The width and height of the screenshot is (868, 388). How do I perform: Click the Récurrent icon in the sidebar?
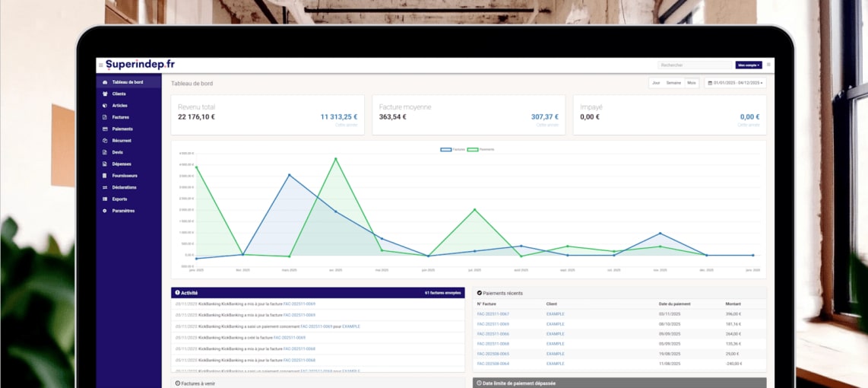coord(105,141)
